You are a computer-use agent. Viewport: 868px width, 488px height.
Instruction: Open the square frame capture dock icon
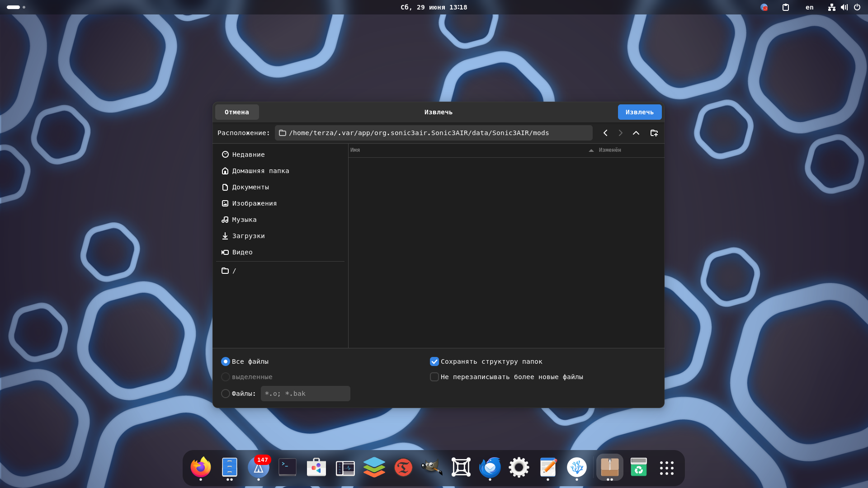pos(461,467)
